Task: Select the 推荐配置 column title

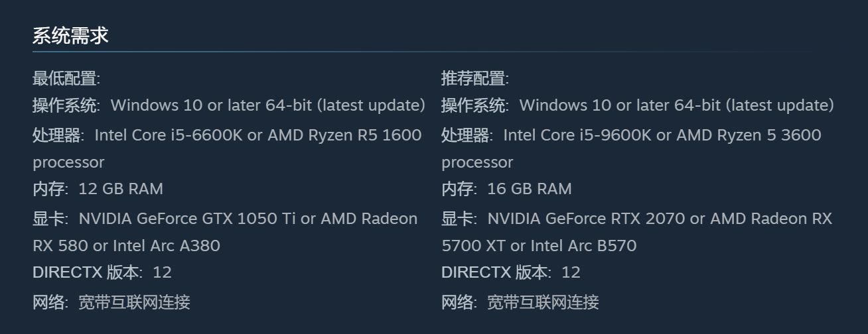Action: pyautogui.click(x=474, y=78)
